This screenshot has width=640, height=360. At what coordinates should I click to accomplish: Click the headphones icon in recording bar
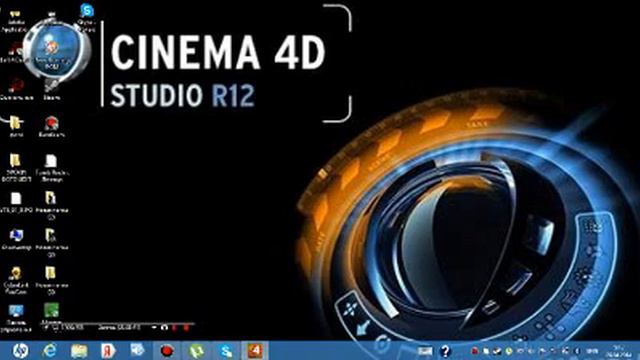[164, 327]
